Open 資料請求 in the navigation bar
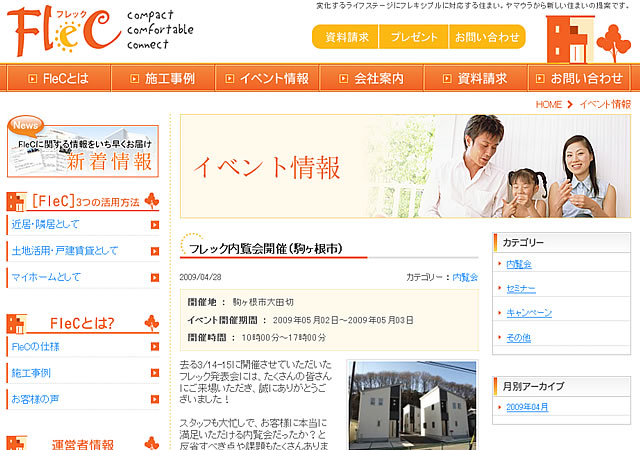 pyautogui.click(x=476, y=78)
